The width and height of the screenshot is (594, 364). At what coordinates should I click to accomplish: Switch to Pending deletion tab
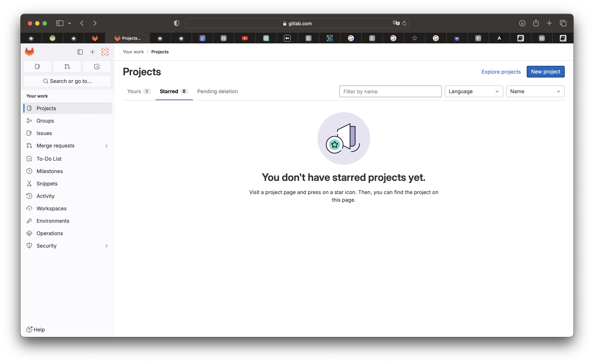click(x=217, y=91)
